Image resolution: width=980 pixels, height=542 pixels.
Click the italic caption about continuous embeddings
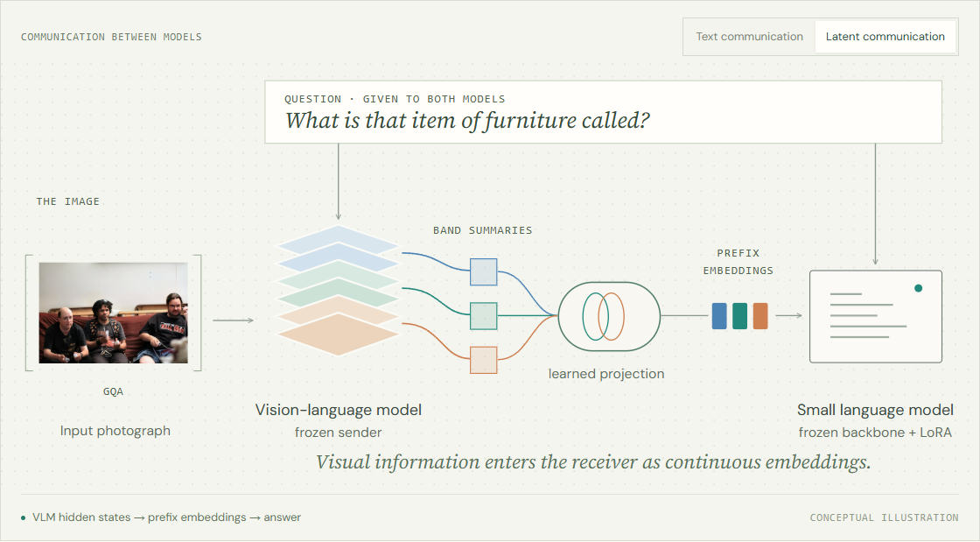click(x=593, y=462)
